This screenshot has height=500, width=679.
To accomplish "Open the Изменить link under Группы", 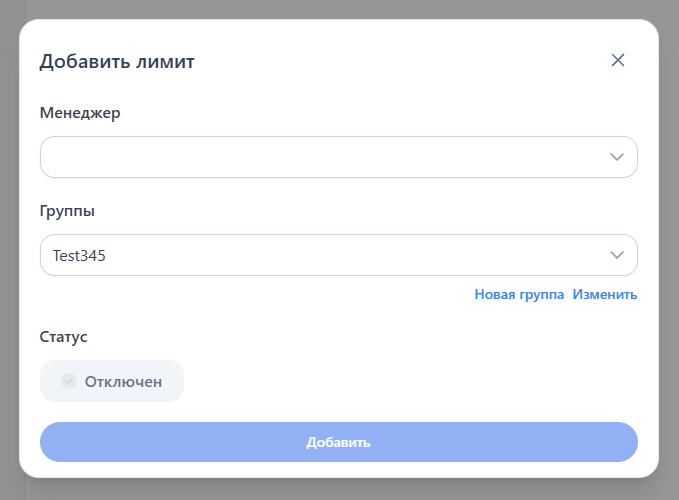I will click(x=605, y=294).
